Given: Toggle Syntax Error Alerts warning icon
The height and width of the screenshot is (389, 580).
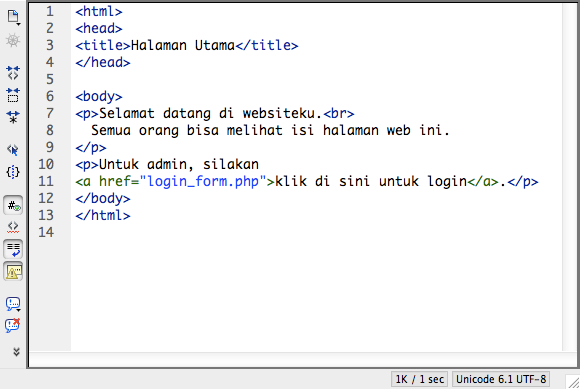Looking at the screenshot, I should [x=13, y=271].
